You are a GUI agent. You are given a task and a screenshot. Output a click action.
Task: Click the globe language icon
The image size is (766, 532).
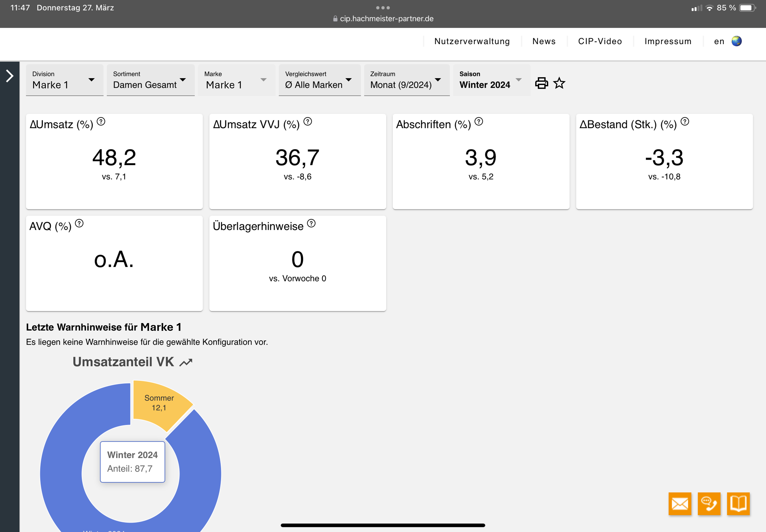(x=736, y=41)
